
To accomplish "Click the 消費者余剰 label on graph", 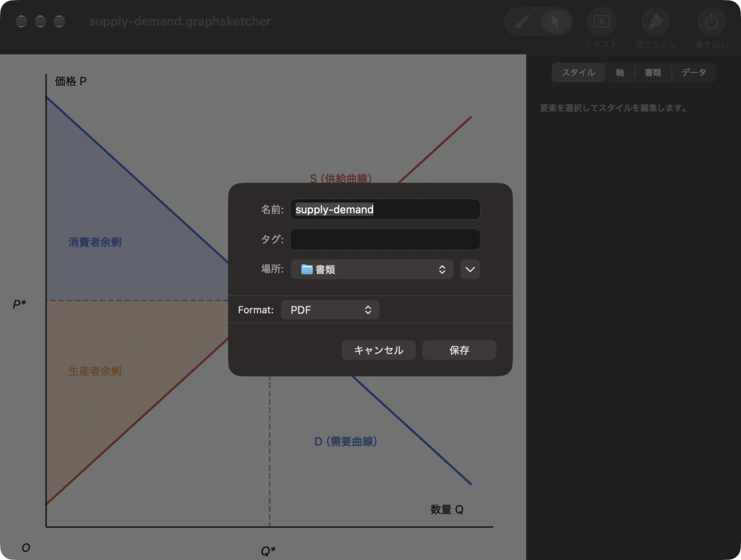I will coord(95,242).
